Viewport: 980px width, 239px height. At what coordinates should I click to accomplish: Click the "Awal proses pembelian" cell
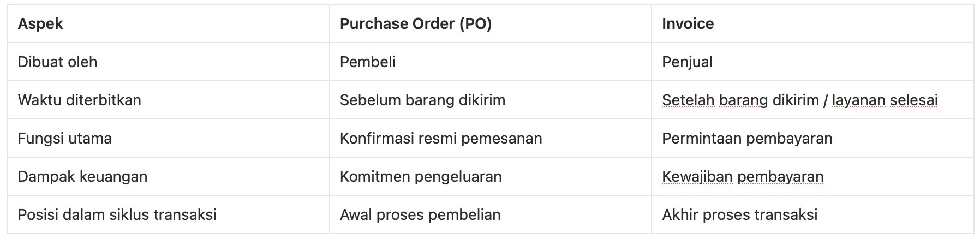420,215
